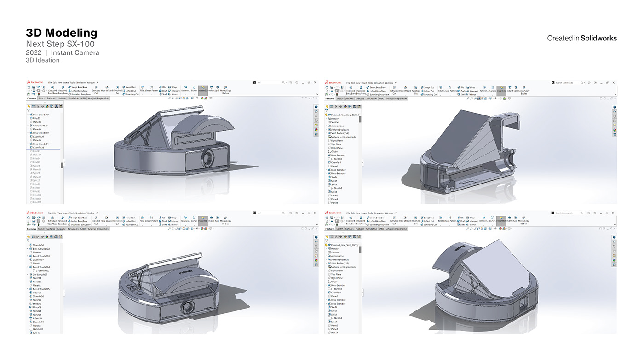Click the Options gear button
Viewport: 644px width, 362px height.
pos(589,83)
